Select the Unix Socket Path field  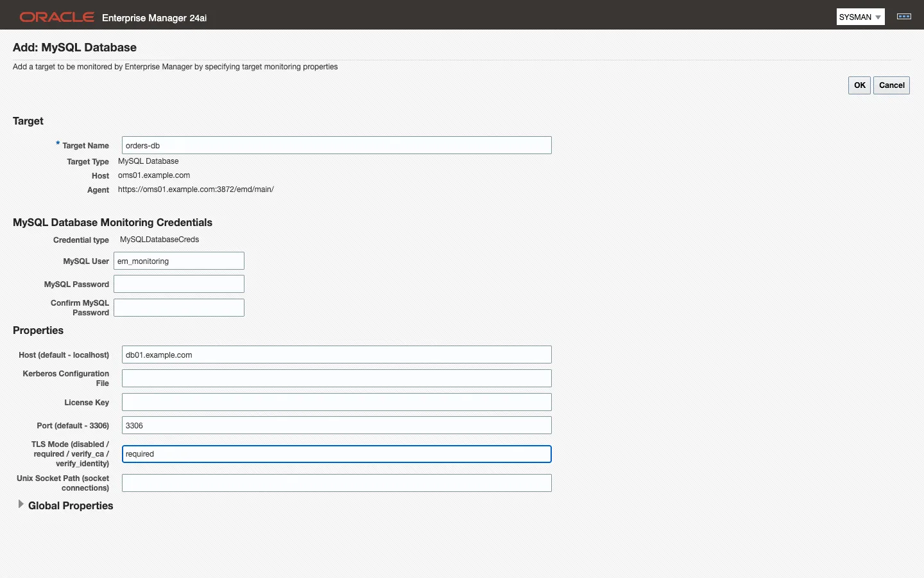tap(337, 483)
